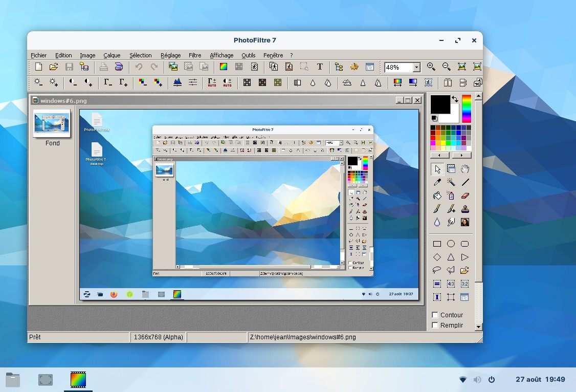The height and width of the screenshot is (392, 576).
Task: Open the Calque menu
Action: 112,55
